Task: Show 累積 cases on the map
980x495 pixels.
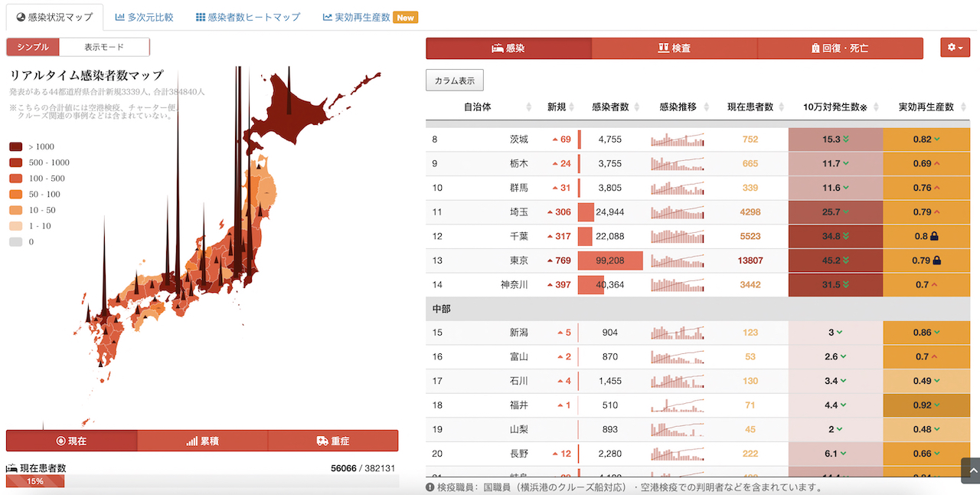Action: [202, 441]
